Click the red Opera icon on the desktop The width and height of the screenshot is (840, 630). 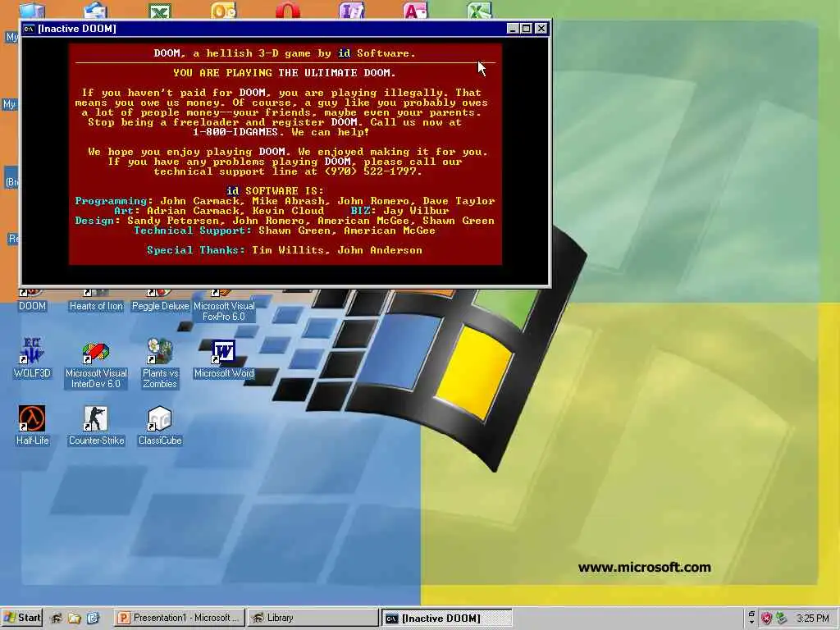[288, 10]
